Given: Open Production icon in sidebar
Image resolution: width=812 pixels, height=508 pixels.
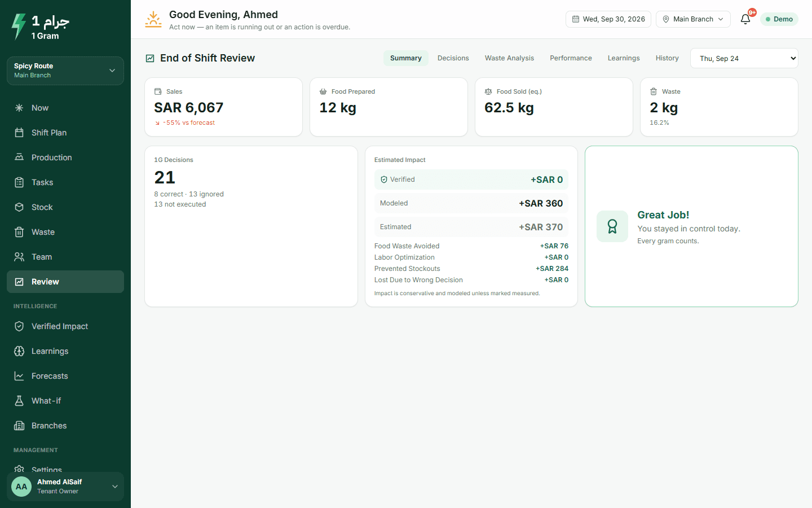Looking at the screenshot, I should 19,157.
